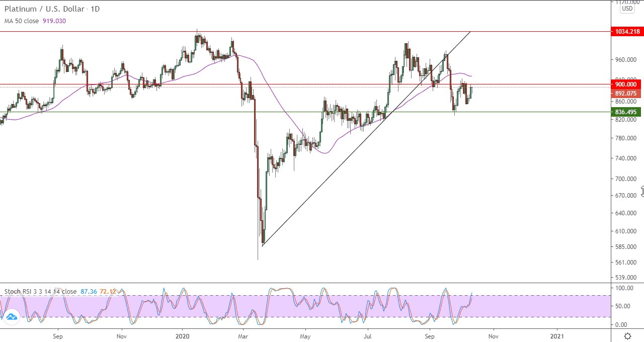Click the 640.000 price scale label
644x342 pixels.
(x=625, y=213)
